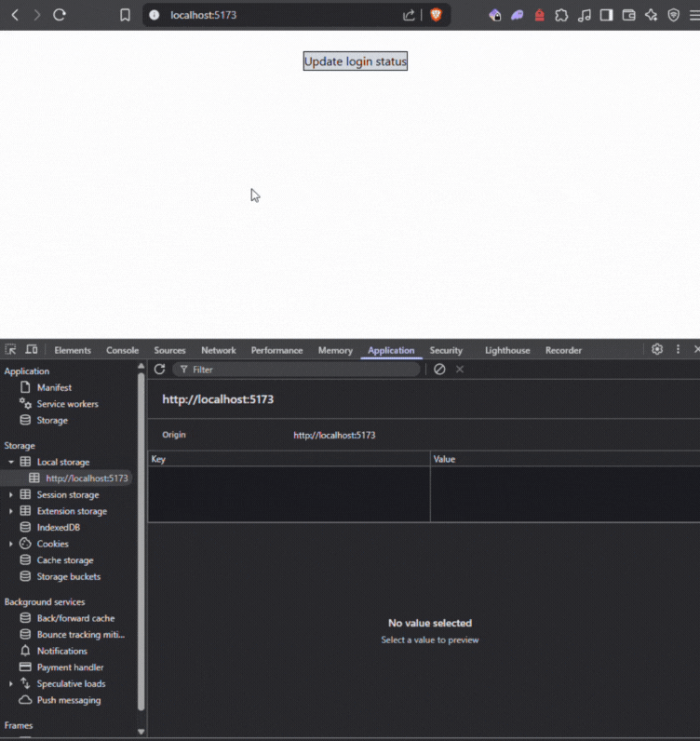Open the Network tab
Image resolution: width=700 pixels, height=741 pixels.
click(219, 350)
